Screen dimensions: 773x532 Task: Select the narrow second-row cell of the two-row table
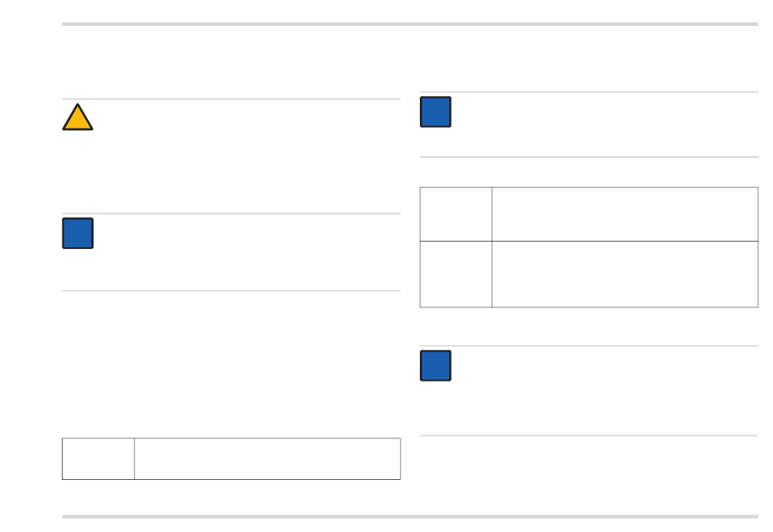pos(456,274)
